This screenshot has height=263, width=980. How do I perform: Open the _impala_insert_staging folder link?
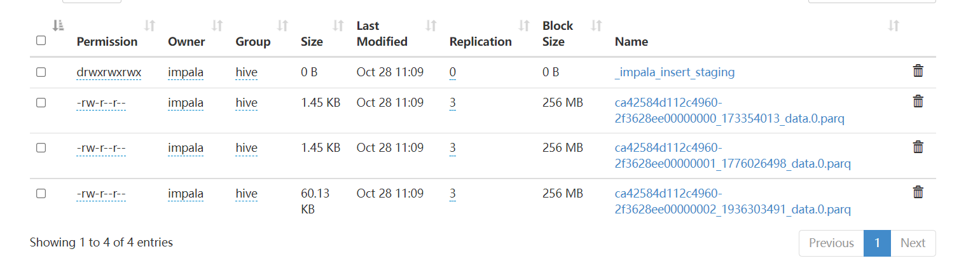[x=674, y=72]
